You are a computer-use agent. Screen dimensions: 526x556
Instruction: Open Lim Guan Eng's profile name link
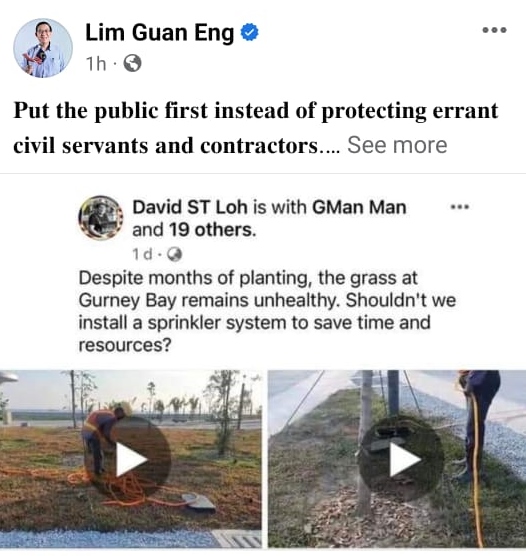tap(160, 33)
